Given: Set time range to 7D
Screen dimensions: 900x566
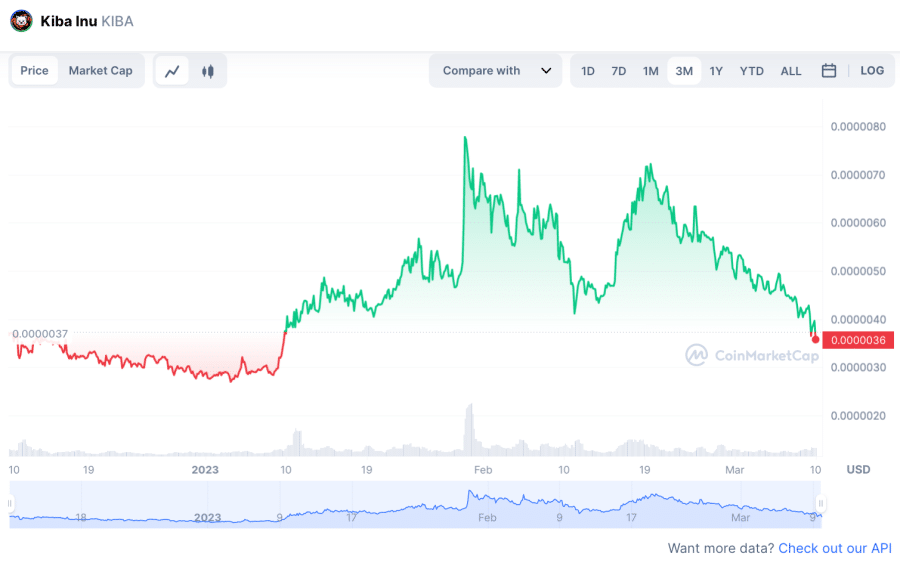Looking at the screenshot, I should (619, 71).
